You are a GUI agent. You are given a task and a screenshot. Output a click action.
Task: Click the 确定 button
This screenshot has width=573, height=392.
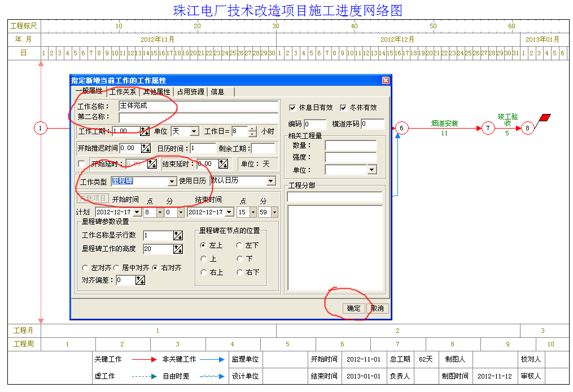point(353,309)
